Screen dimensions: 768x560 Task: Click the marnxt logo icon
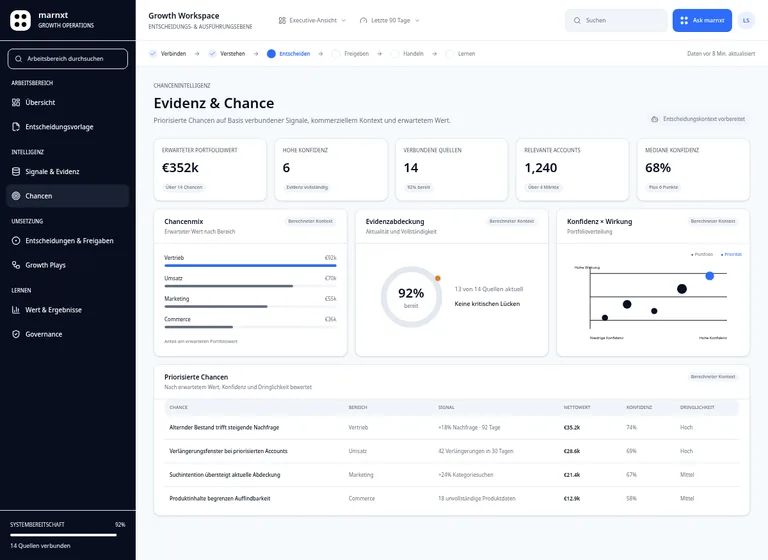[x=21, y=20]
